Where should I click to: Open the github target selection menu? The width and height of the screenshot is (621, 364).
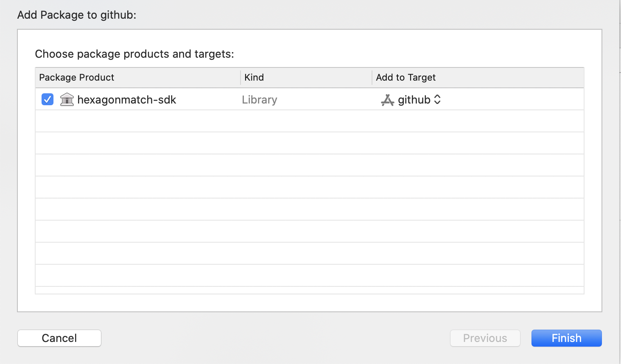414,100
